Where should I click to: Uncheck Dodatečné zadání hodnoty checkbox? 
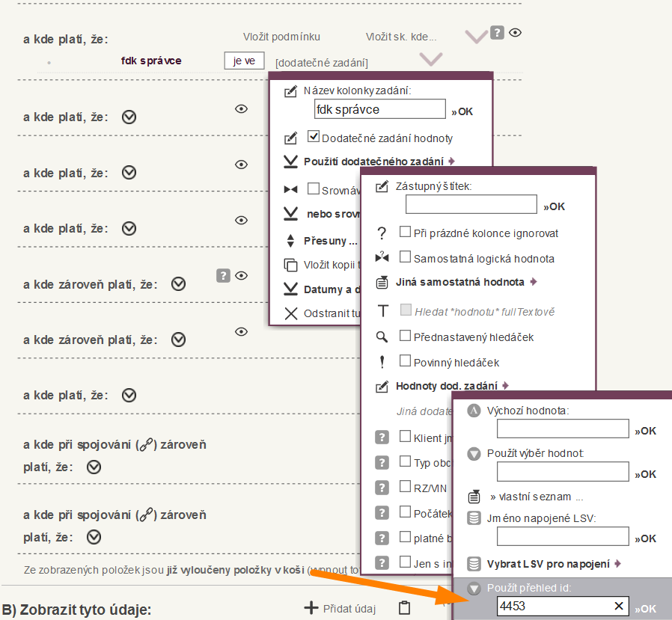(314, 138)
